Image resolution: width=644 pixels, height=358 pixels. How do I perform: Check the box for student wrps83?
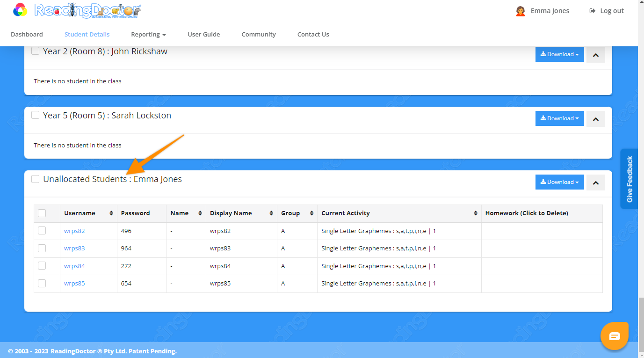pyautogui.click(x=42, y=248)
